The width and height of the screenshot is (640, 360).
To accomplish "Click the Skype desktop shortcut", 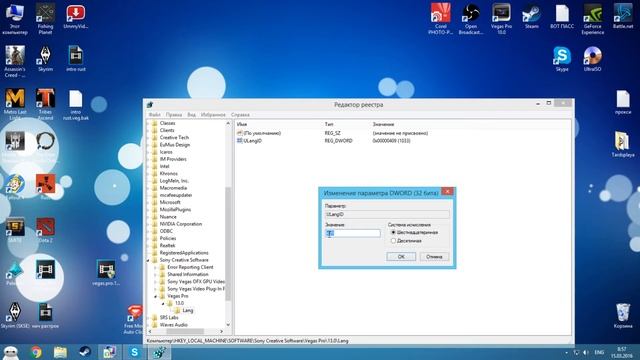I will 562,59.
